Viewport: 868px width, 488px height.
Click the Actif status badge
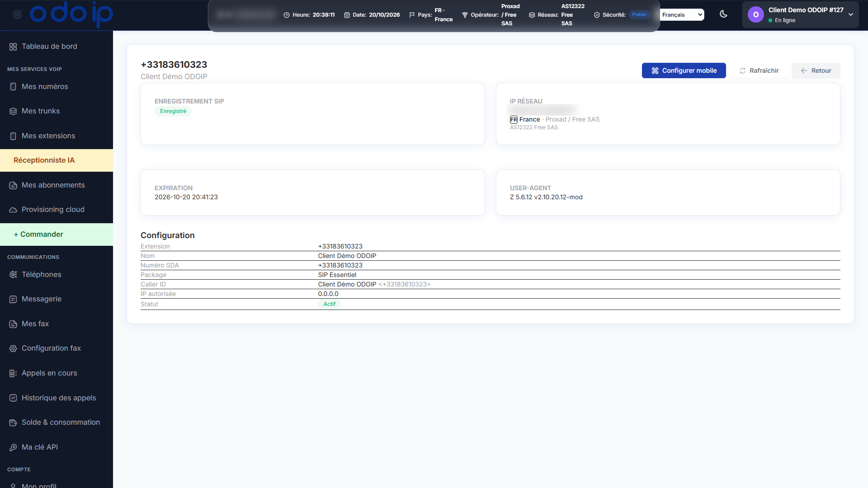click(x=330, y=304)
